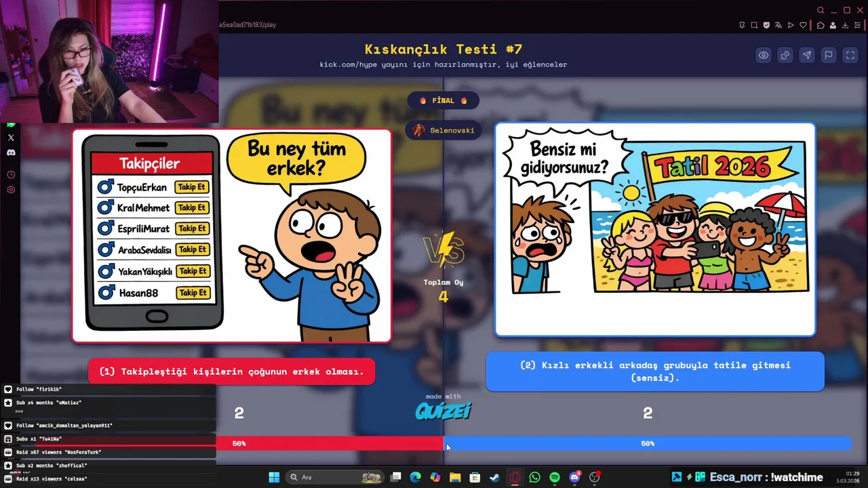Click the dice randomize button

[785, 56]
